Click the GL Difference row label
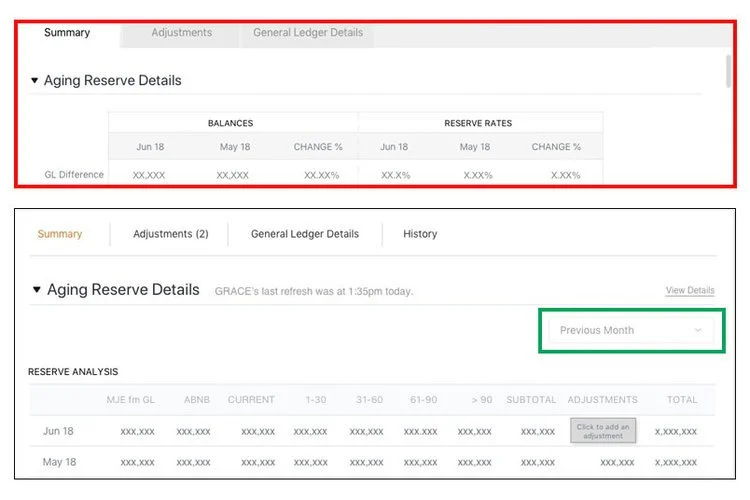Screen dimensions: 750x500 74,175
